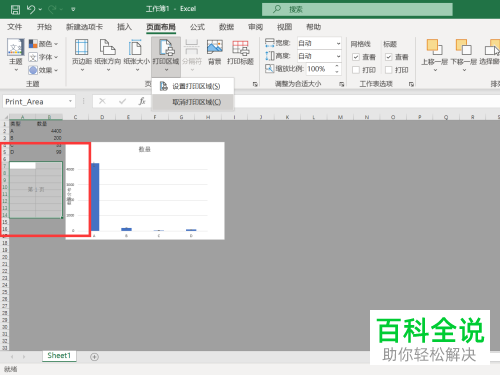Viewport: 500px width, 375px height.
Task: Open the 工作表选项 dialog launcher
Action: click(411, 84)
